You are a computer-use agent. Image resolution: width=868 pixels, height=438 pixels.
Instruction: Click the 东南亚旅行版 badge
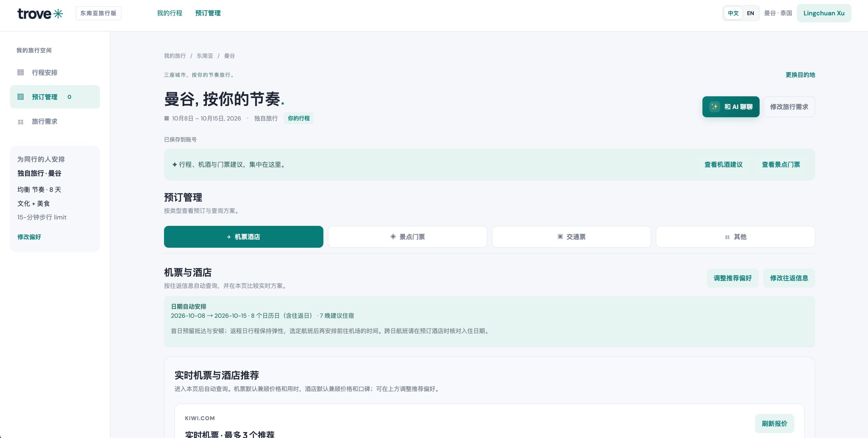coord(99,13)
